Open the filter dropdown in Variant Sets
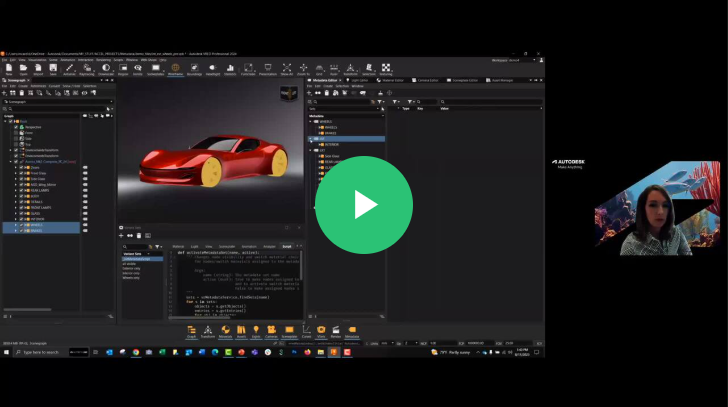 pos(158,246)
